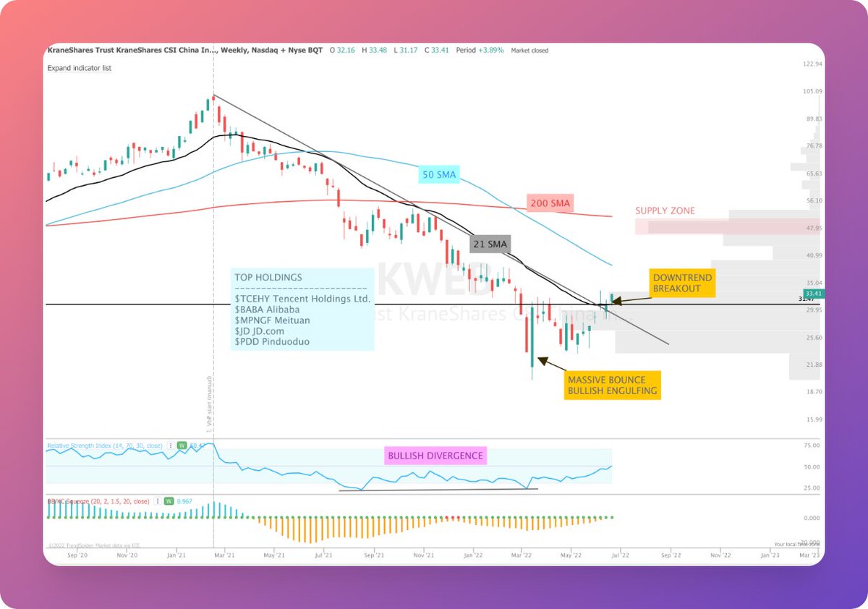Screen dimensions: 868x609
Task: Click the $TCEHY Tencent Holdings link
Action: tap(302, 298)
